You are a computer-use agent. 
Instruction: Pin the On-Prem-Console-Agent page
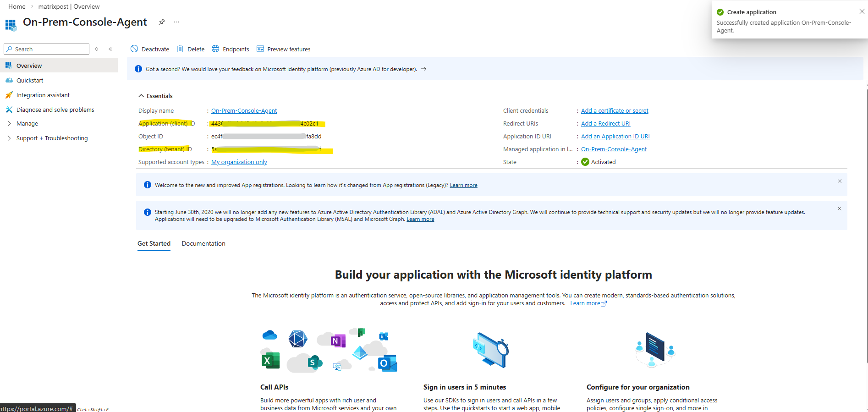click(161, 22)
